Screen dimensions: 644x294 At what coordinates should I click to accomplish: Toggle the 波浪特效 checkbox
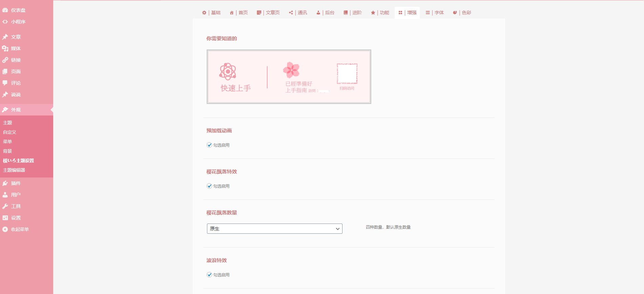209,275
